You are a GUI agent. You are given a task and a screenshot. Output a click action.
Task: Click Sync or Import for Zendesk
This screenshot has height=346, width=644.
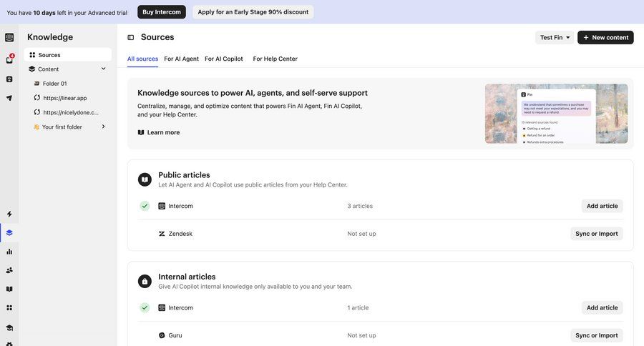(x=596, y=234)
